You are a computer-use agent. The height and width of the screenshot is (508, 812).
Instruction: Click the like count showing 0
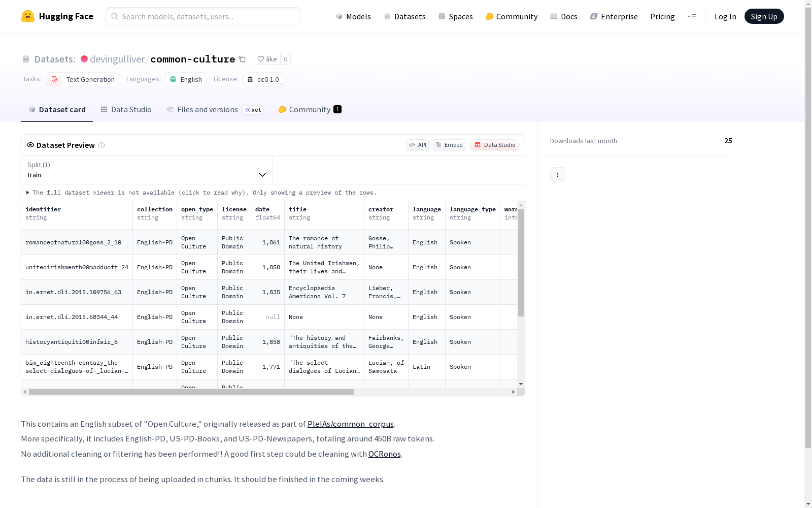pyautogui.click(x=286, y=59)
